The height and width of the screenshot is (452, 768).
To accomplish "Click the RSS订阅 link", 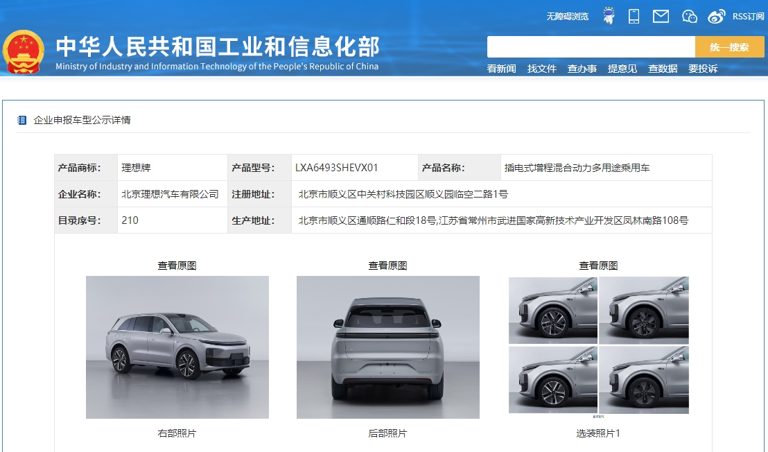I will tap(748, 16).
